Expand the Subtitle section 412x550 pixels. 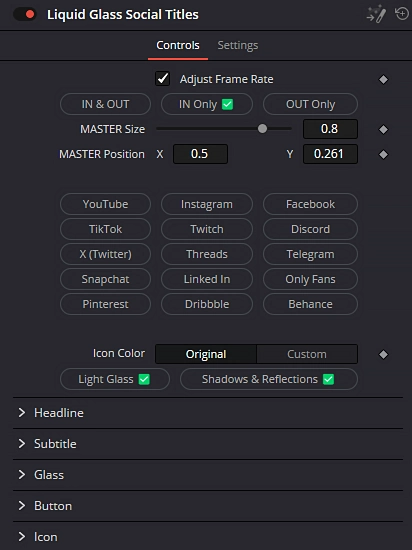click(208, 444)
